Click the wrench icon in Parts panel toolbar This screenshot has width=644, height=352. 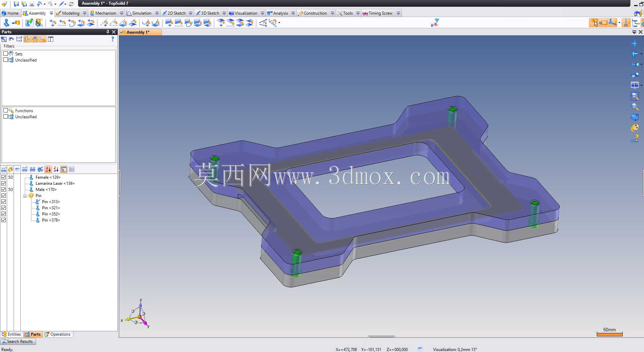coord(42,39)
